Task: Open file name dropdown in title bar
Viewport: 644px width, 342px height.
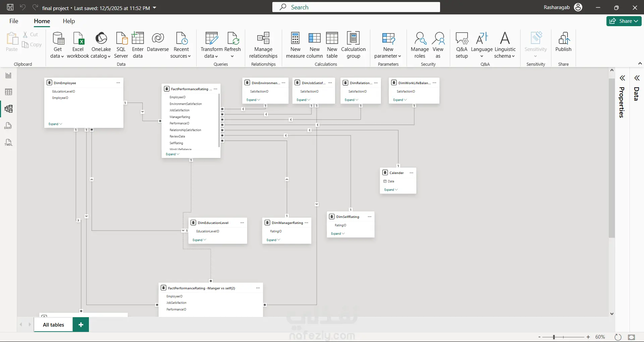Action: (155, 8)
